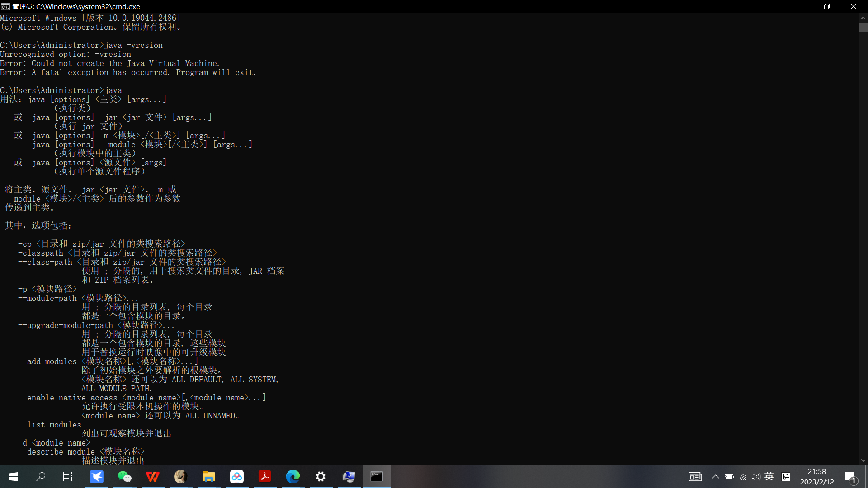
Task: Switch to WeChat on the taskbar
Action: [124, 476]
